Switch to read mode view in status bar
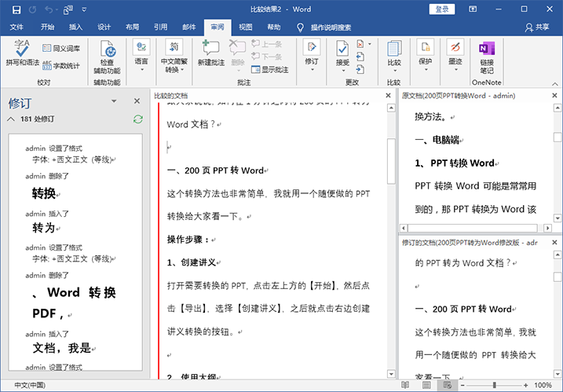The height and width of the screenshot is (392, 563). (405, 386)
